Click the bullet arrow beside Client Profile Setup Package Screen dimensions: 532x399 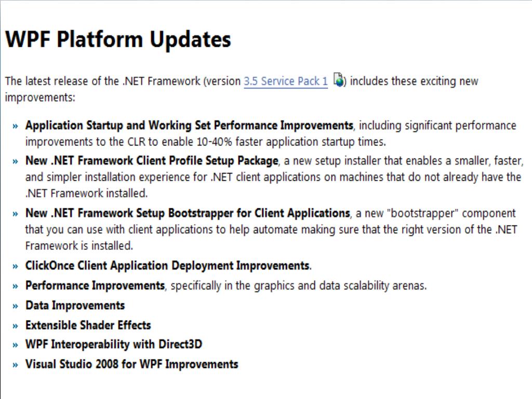click(15, 162)
